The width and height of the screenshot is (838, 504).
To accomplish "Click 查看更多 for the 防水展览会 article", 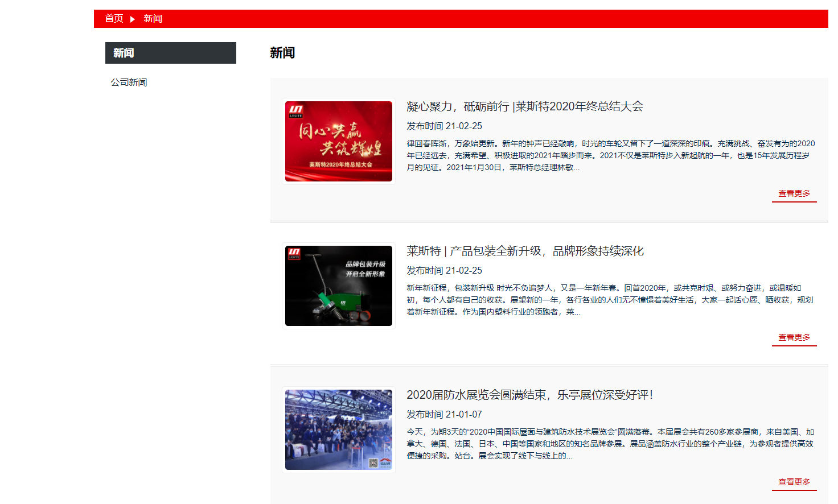I will (794, 482).
